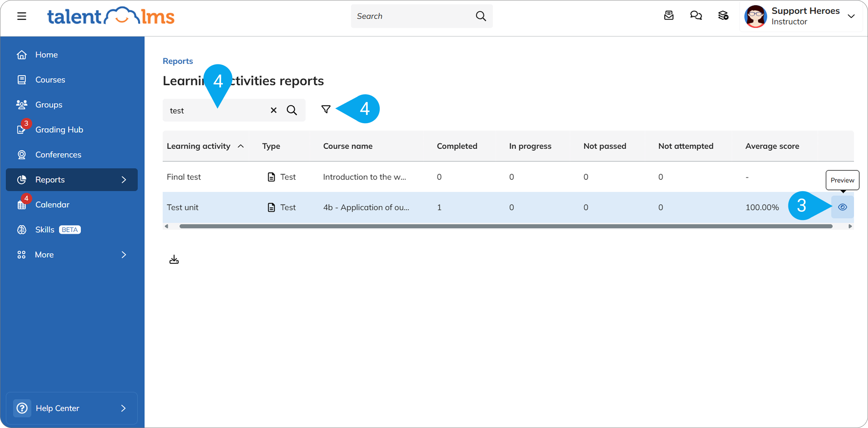Viewport: 868px width, 428px height.
Task: Preview Test unit with the eye icon
Action: click(842, 207)
